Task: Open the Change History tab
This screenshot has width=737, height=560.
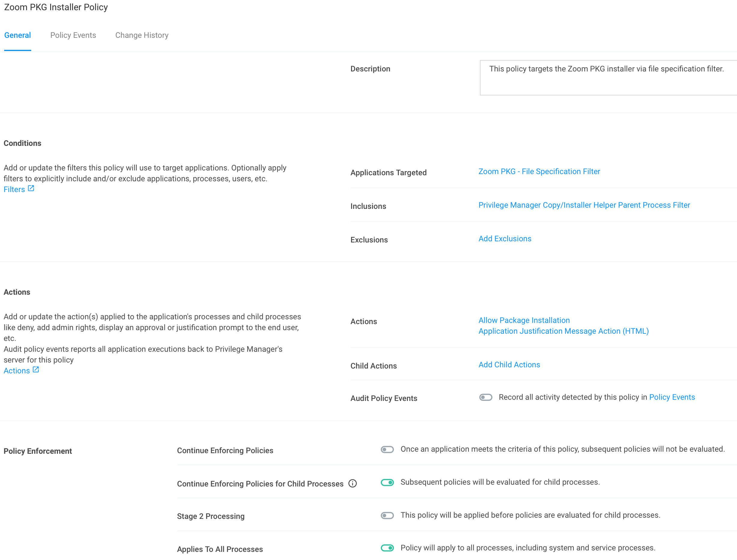Action: tap(142, 35)
